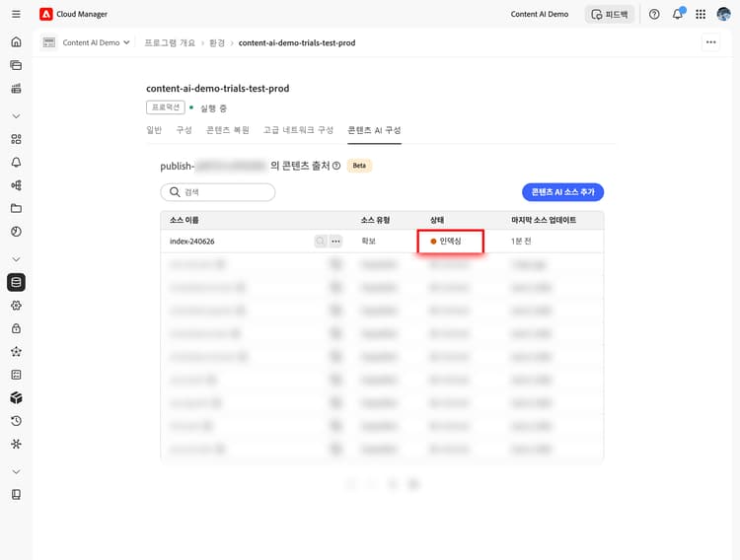
Task: Open notifications bell in the header
Action: (678, 14)
